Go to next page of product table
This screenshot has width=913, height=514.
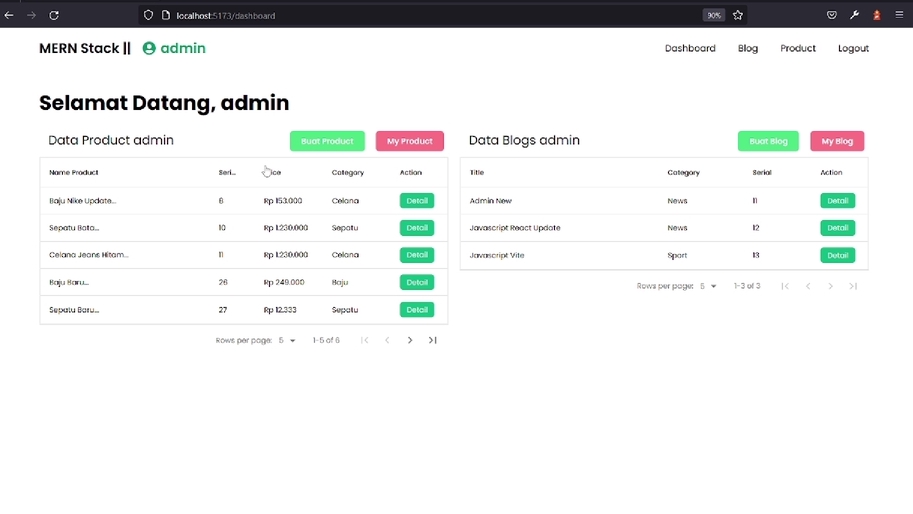coord(410,340)
